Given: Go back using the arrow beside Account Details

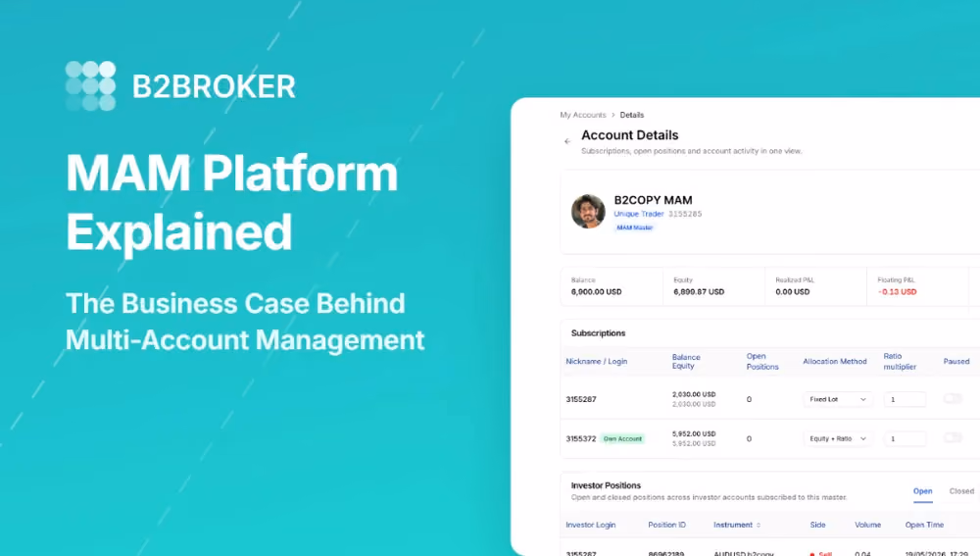Looking at the screenshot, I should click(x=567, y=141).
